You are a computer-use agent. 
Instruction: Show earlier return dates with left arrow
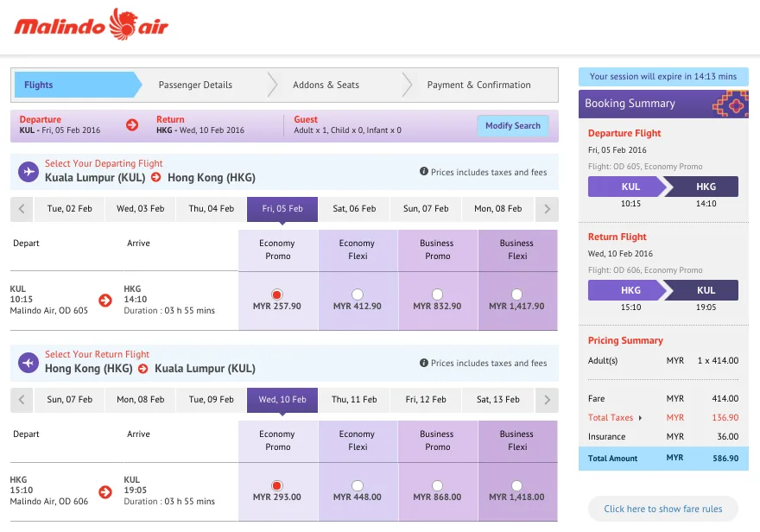[x=22, y=400]
